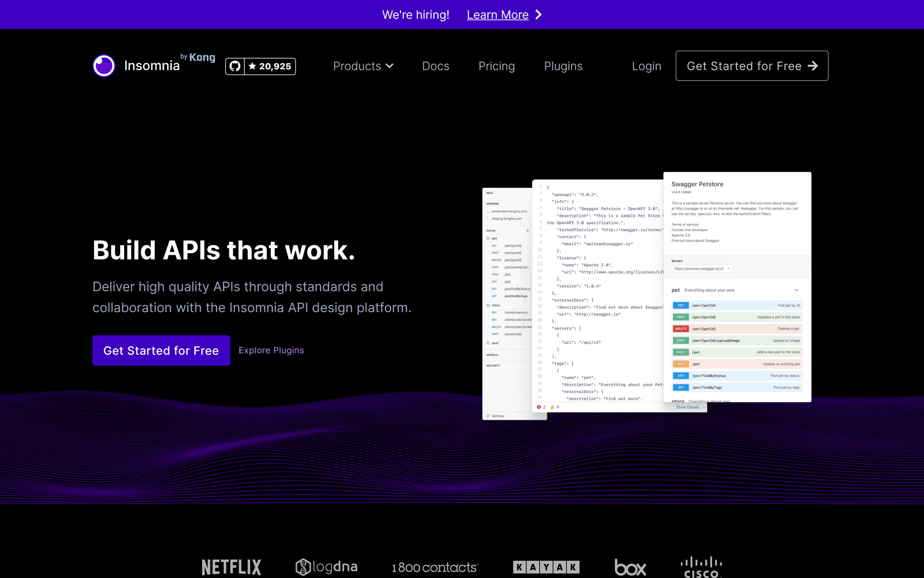
Task: Click the PUT /pet Update an existing pet row
Action: click(737, 364)
